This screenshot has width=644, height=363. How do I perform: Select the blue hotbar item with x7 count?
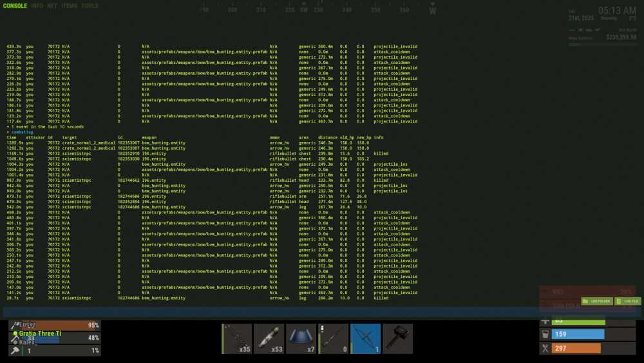click(x=301, y=339)
